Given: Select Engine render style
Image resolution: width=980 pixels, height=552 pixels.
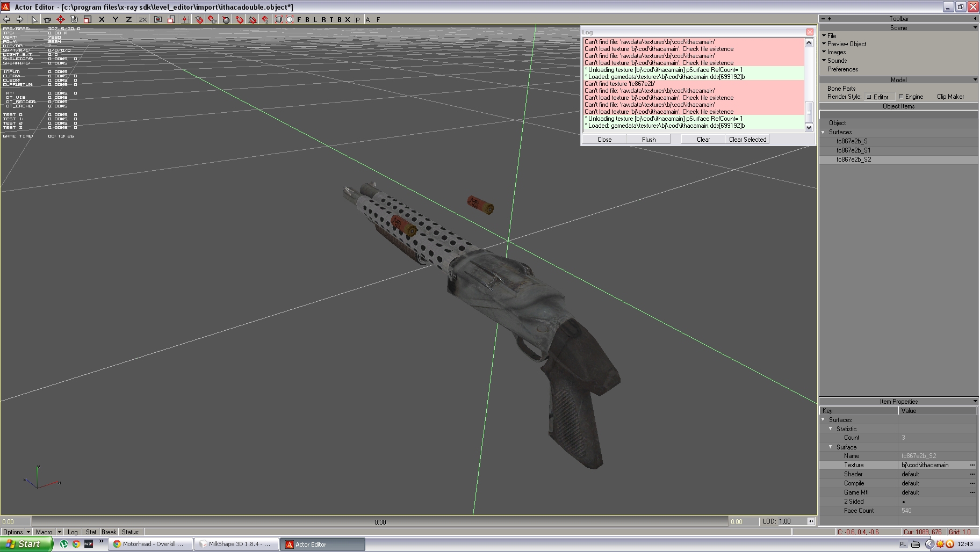Looking at the screenshot, I should click(x=911, y=97).
